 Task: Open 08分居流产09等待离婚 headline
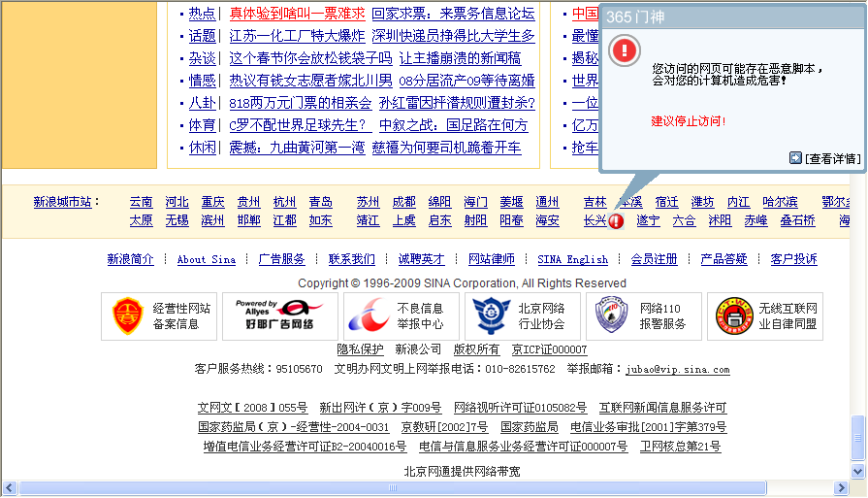coord(466,81)
